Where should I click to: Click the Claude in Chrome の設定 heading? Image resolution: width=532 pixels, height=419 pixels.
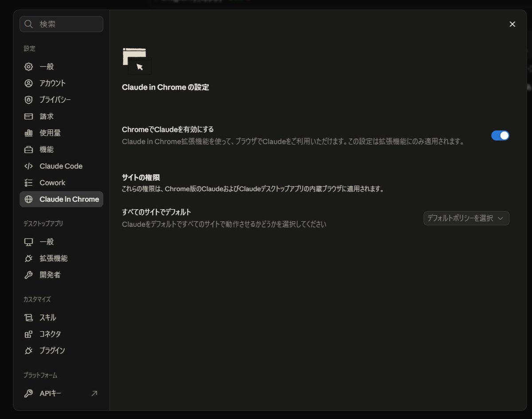tap(165, 87)
